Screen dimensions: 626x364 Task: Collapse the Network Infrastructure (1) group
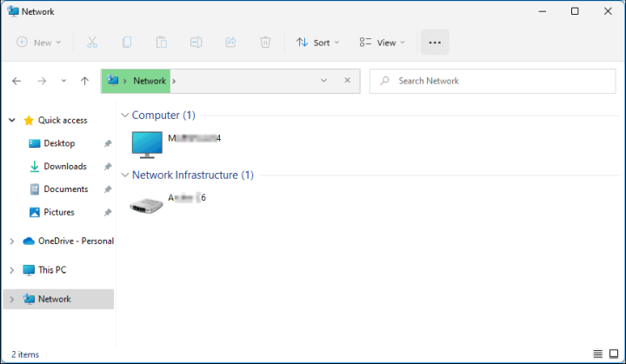click(x=125, y=175)
